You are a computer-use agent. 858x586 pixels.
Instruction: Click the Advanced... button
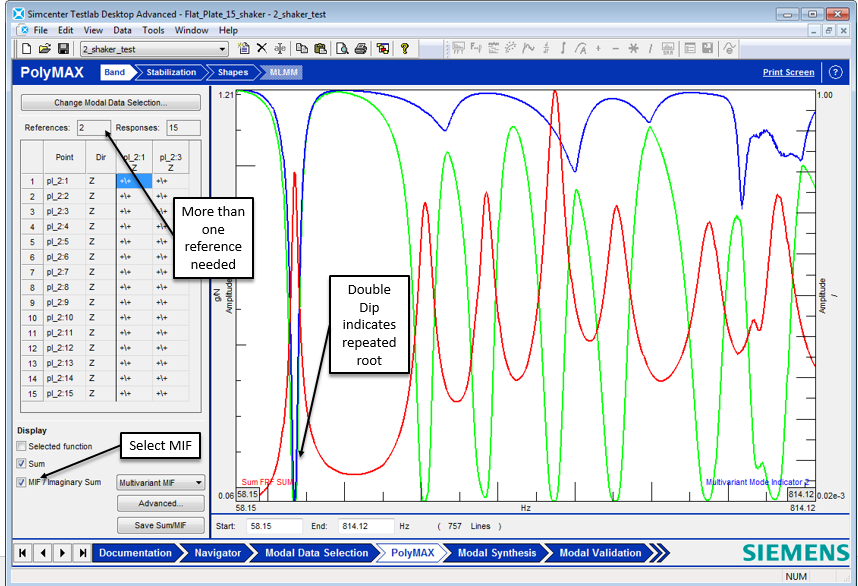point(160,503)
